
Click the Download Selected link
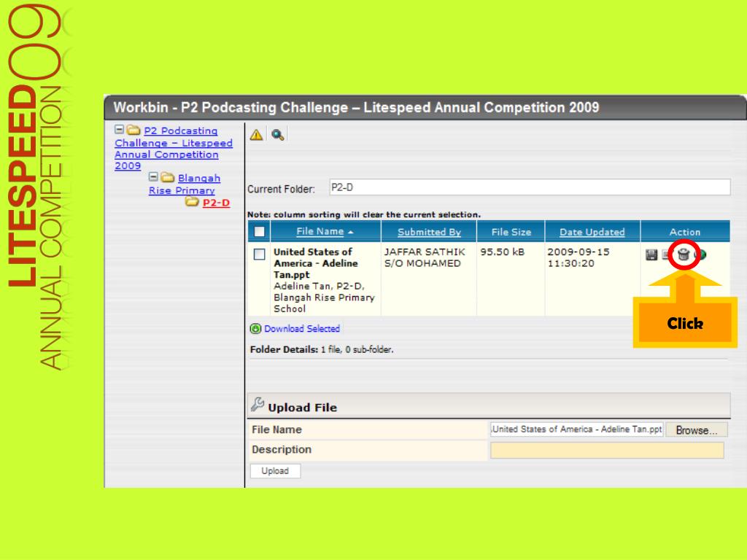click(302, 329)
